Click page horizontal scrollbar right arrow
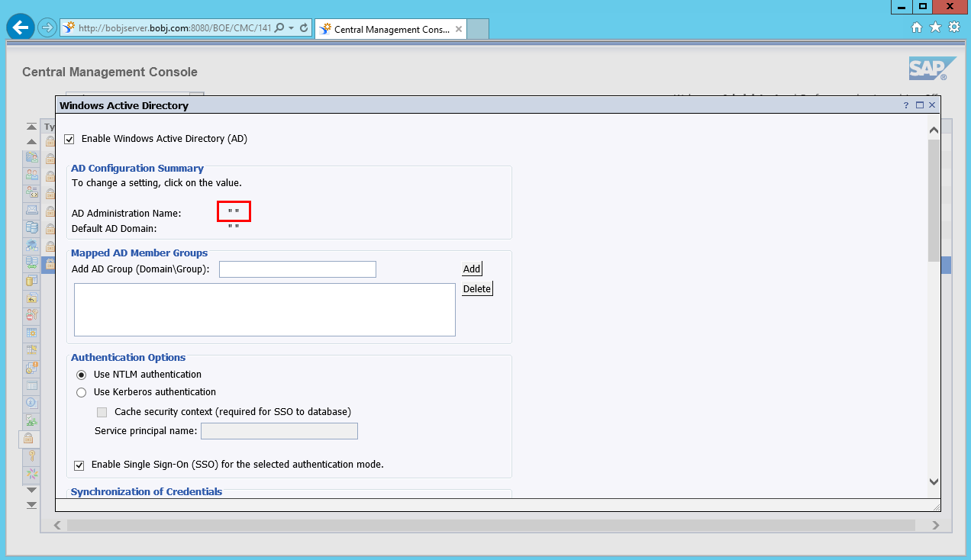Image resolution: width=971 pixels, height=560 pixels. tap(937, 526)
